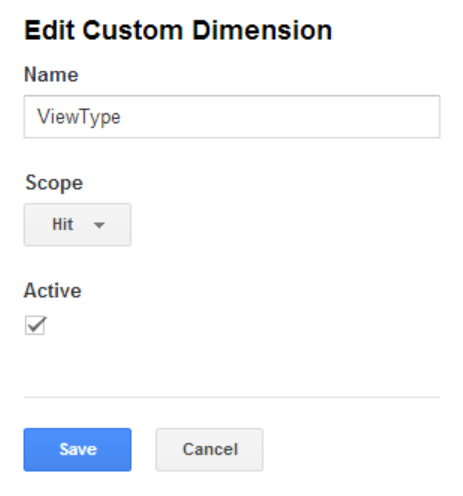
Task: Click the gray Cancel label text
Action: [x=210, y=449]
